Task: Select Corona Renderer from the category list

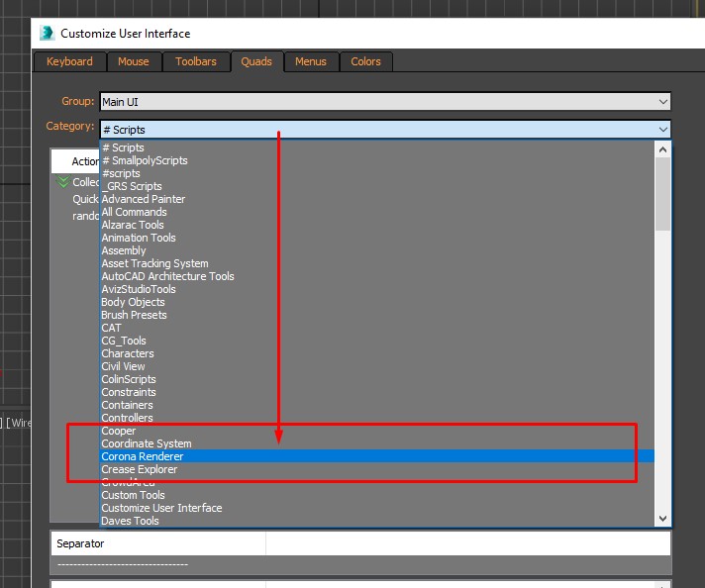Action: pyautogui.click(x=143, y=456)
